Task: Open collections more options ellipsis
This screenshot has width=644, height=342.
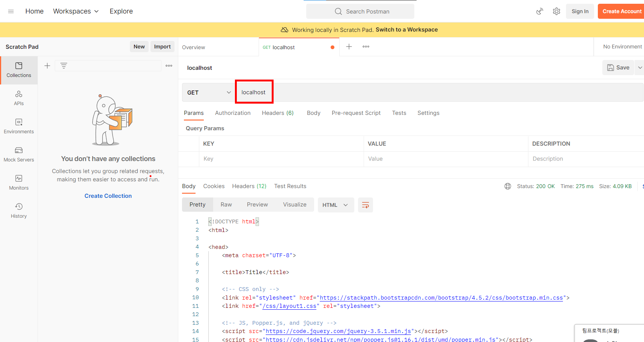Action: (169, 66)
